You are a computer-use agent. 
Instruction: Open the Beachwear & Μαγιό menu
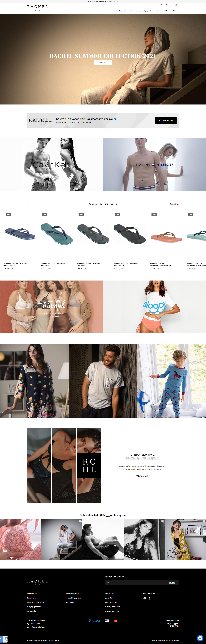(x=163, y=11)
